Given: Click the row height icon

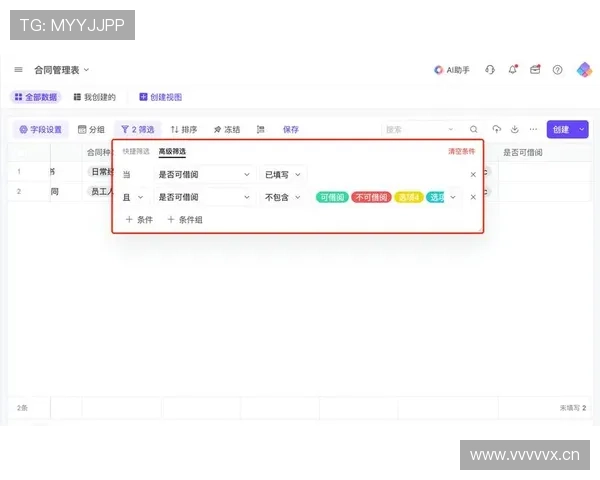Looking at the screenshot, I should [x=261, y=130].
